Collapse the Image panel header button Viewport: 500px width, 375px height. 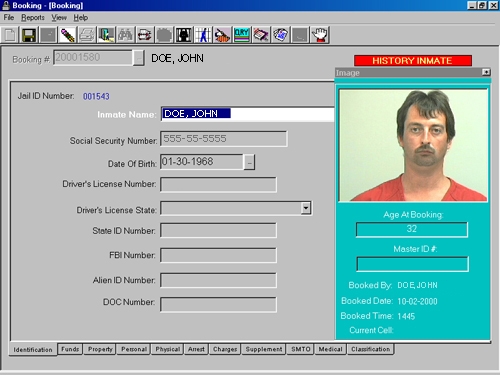click(x=486, y=72)
